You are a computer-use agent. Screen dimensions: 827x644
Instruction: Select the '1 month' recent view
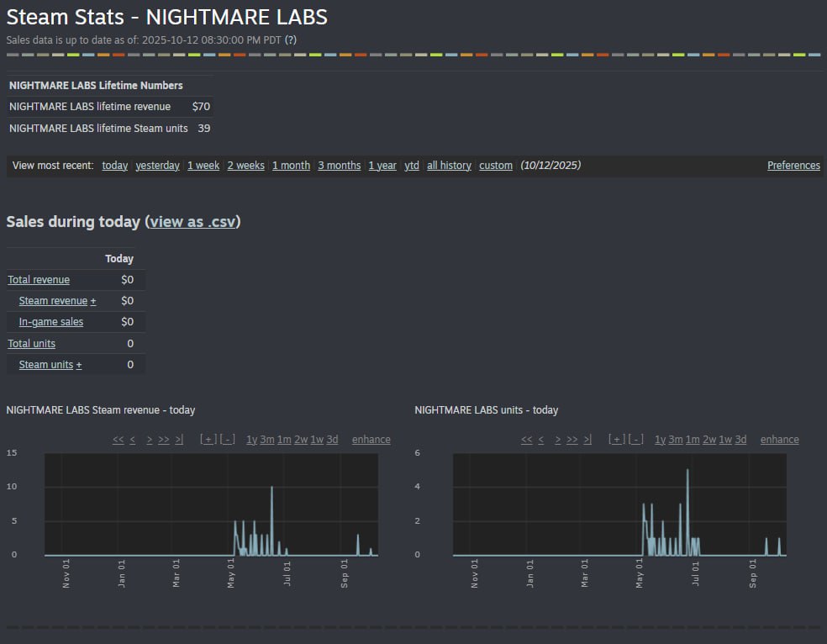point(291,166)
